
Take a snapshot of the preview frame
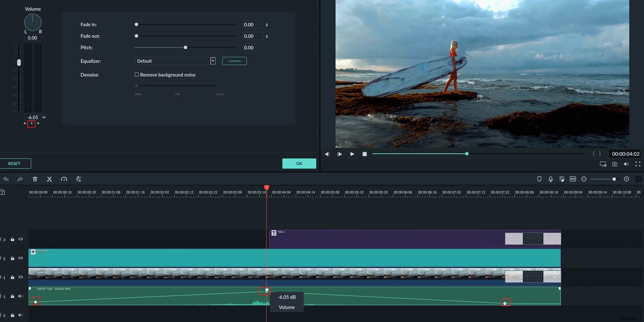coord(615,164)
